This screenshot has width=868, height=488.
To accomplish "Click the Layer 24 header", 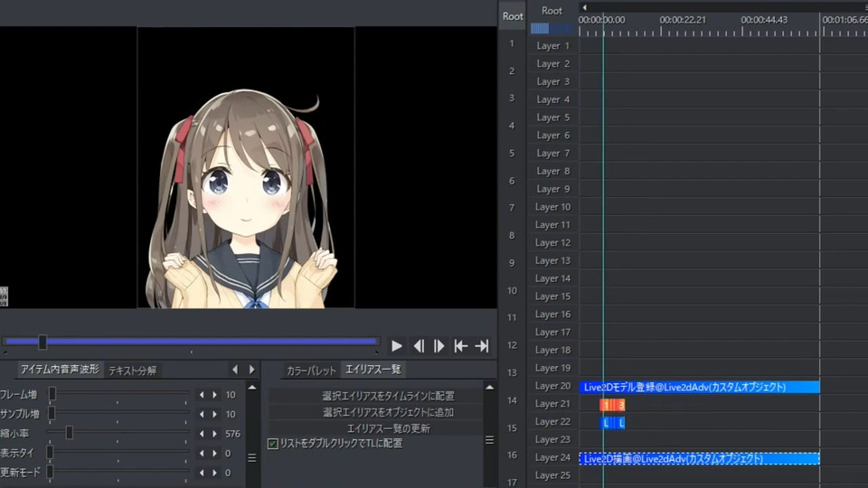I will [553, 457].
